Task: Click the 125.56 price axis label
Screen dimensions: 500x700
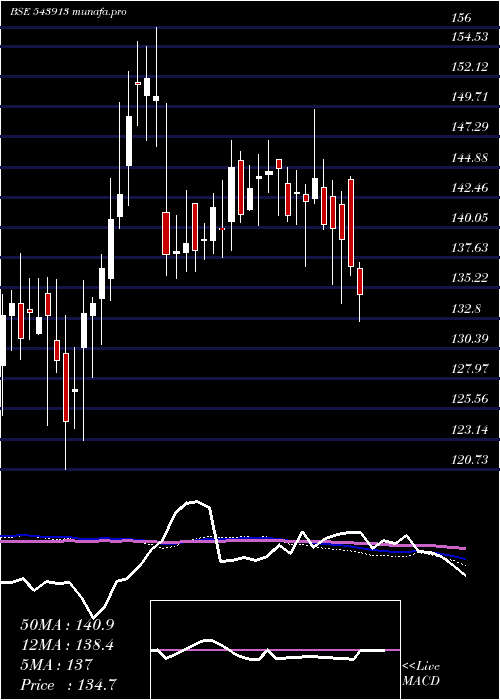Action: click(x=470, y=399)
